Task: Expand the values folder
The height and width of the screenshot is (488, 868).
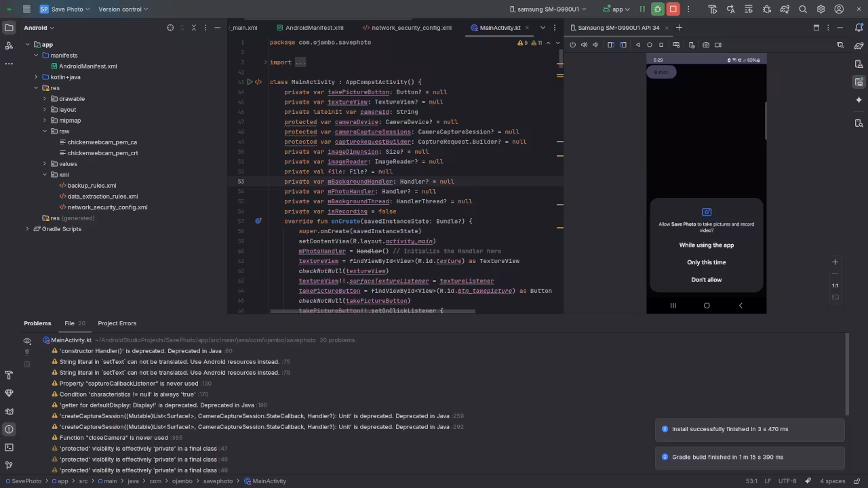Action: point(45,164)
